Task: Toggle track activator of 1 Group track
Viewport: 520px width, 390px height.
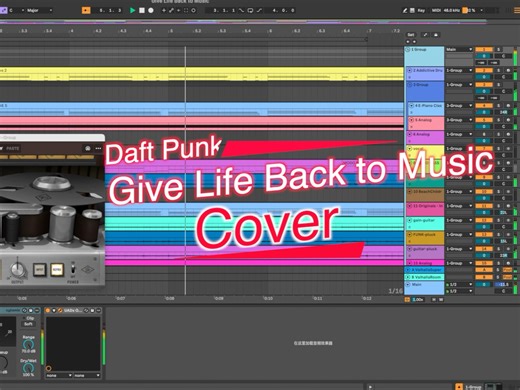Action: point(484,49)
